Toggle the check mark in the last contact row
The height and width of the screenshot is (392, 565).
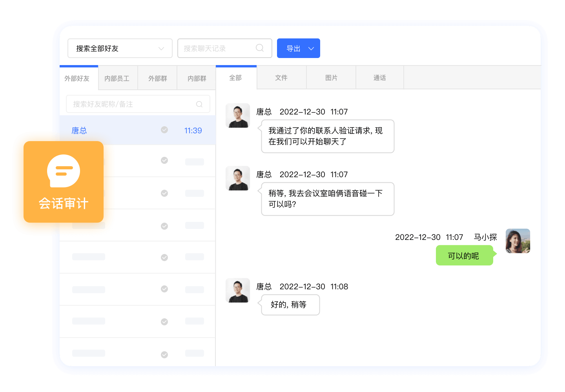click(164, 354)
